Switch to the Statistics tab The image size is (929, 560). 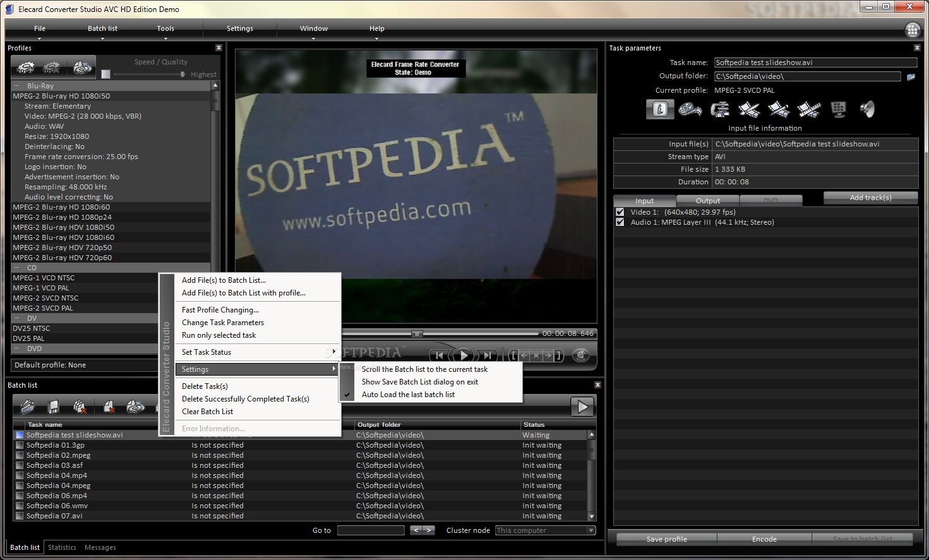(62, 547)
